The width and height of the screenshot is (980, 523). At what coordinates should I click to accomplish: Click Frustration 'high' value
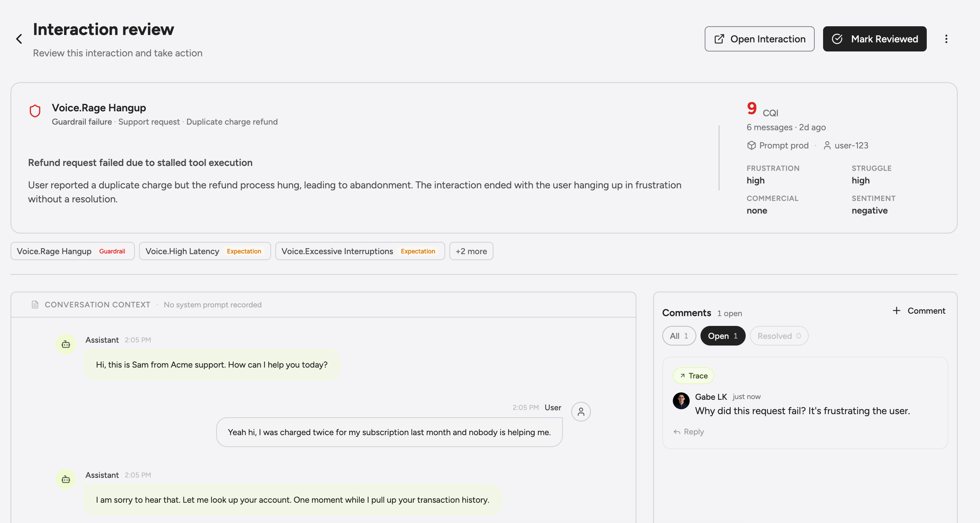tap(755, 180)
